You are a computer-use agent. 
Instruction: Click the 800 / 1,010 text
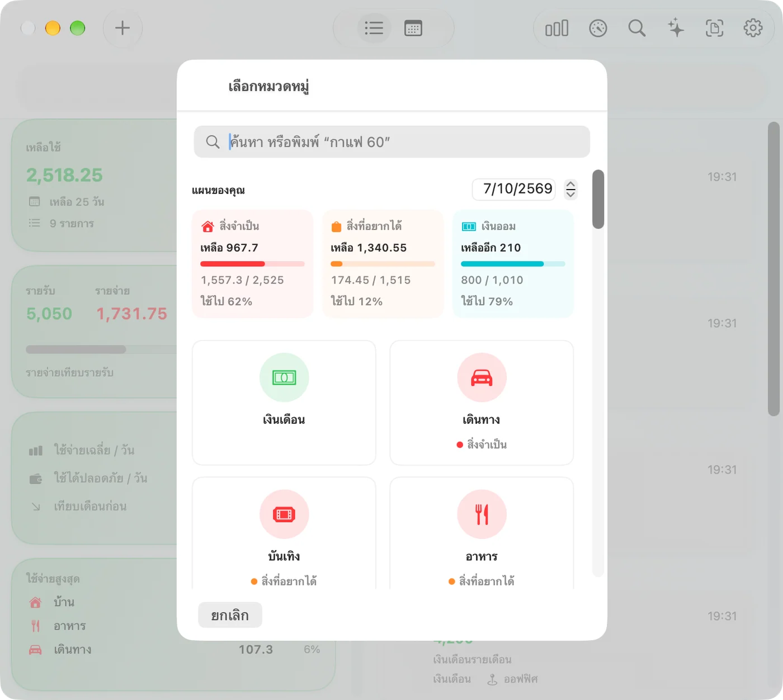(x=492, y=280)
